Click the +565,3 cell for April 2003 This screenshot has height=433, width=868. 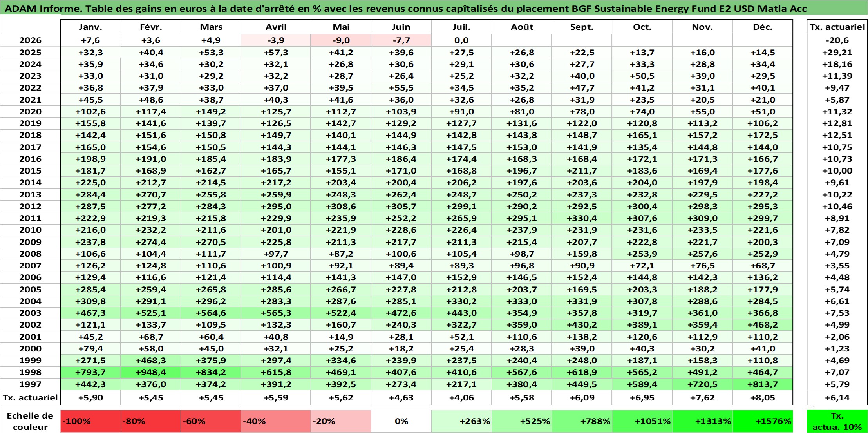coord(276,313)
